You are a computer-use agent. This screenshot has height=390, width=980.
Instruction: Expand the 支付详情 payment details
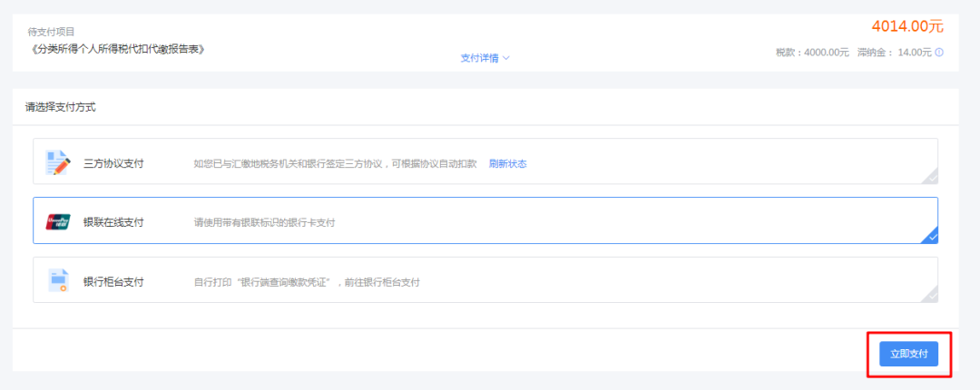(x=479, y=58)
